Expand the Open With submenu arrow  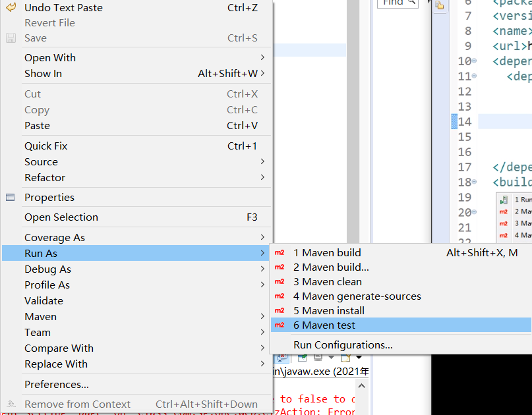(x=262, y=57)
